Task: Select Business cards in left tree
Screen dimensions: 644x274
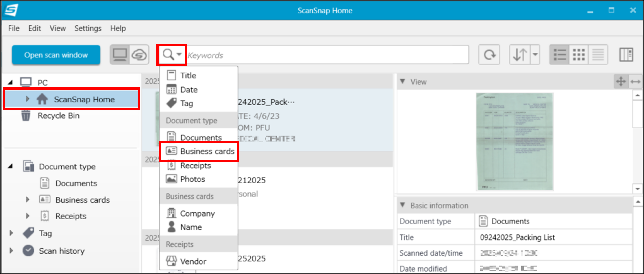Action: point(83,200)
